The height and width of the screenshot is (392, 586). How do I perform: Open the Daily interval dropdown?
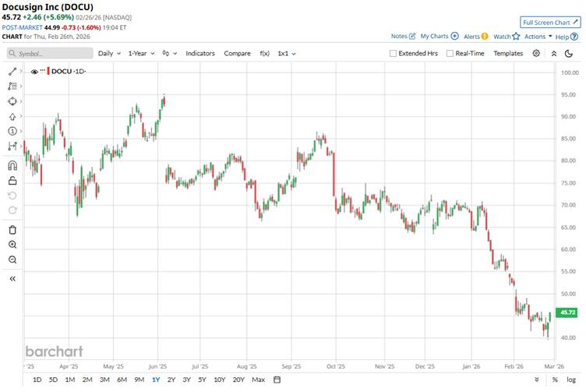click(x=109, y=54)
